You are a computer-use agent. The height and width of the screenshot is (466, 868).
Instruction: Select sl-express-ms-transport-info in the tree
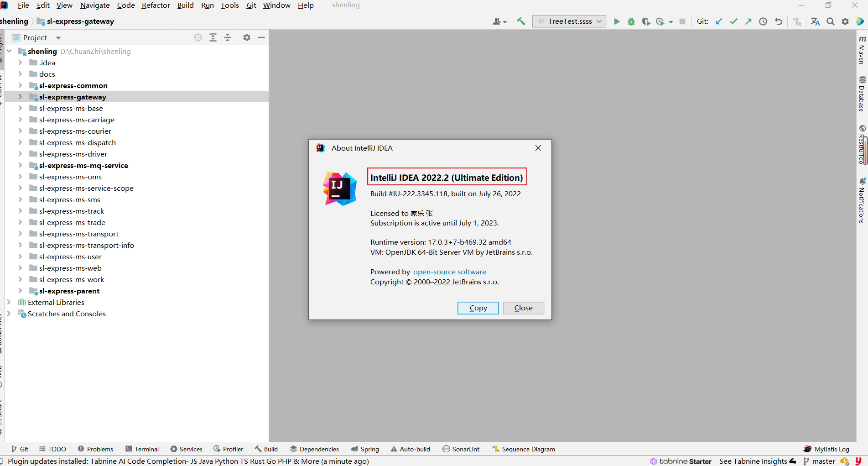click(87, 245)
